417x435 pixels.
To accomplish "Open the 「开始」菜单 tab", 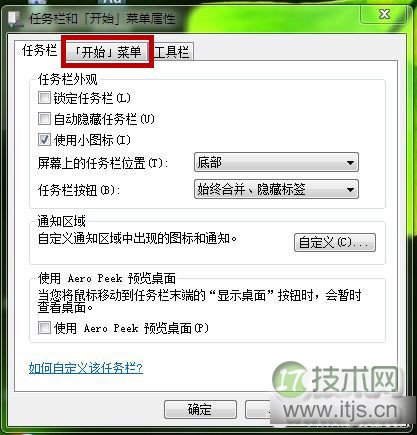I will pos(107,52).
